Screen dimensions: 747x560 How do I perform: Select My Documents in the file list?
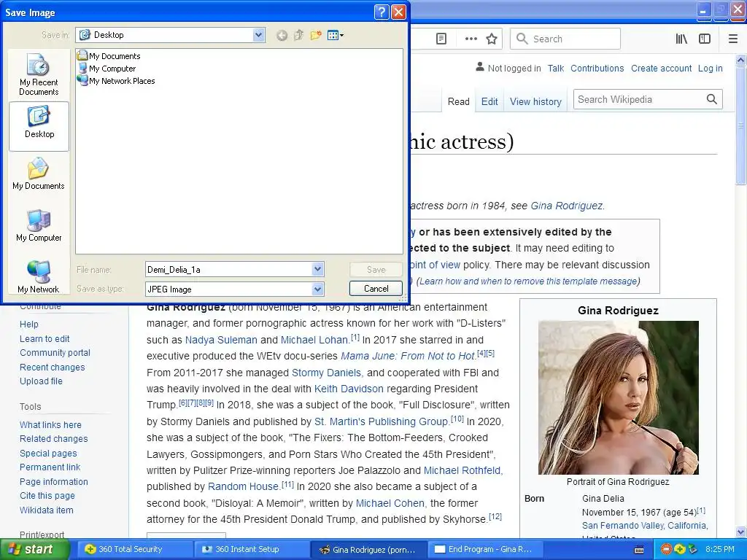[109, 55]
